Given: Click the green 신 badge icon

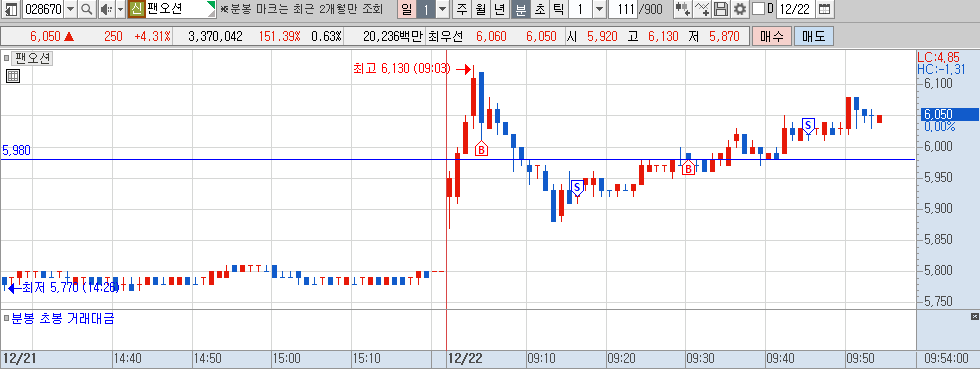Looking at the screenshot, I should click(136, 9).
